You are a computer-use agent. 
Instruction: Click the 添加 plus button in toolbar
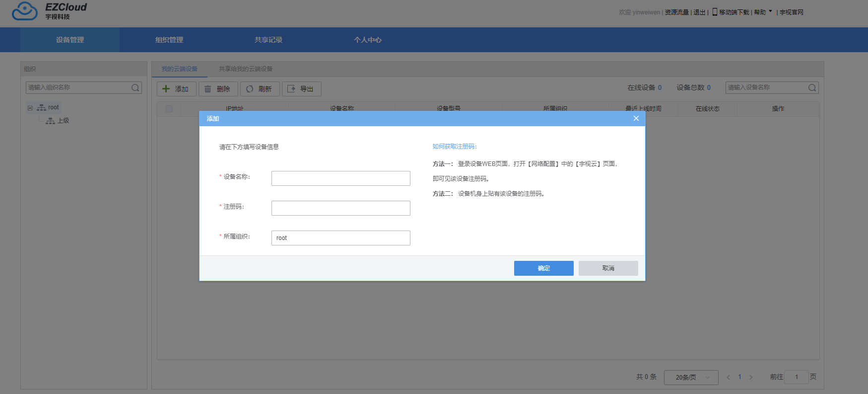(176, 89)
